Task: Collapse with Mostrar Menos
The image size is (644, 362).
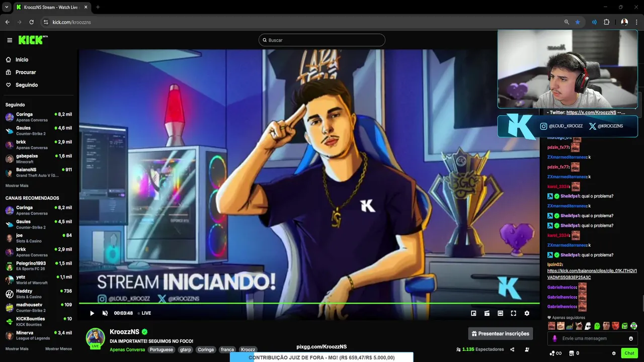Action: tap(58, 349)
